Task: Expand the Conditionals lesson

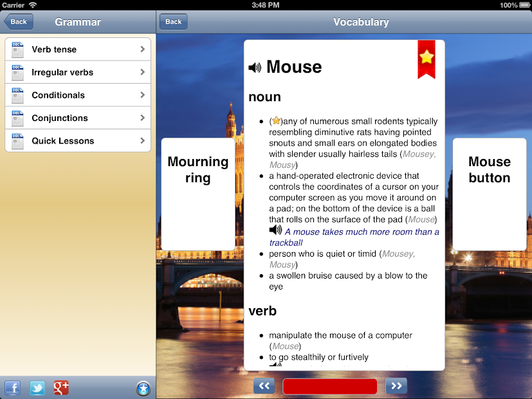Action: click(x=77, y=95)
